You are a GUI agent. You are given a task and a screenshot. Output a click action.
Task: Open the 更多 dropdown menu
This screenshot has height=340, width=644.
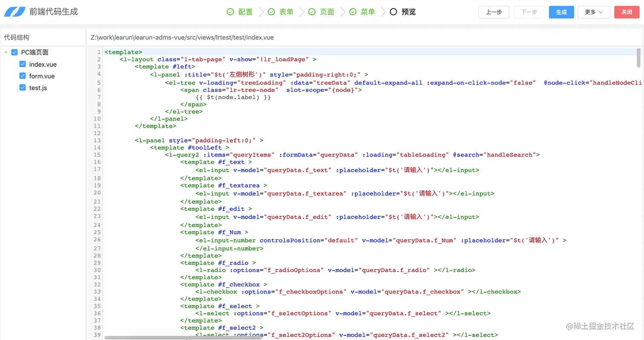click(x=594, y=12)
